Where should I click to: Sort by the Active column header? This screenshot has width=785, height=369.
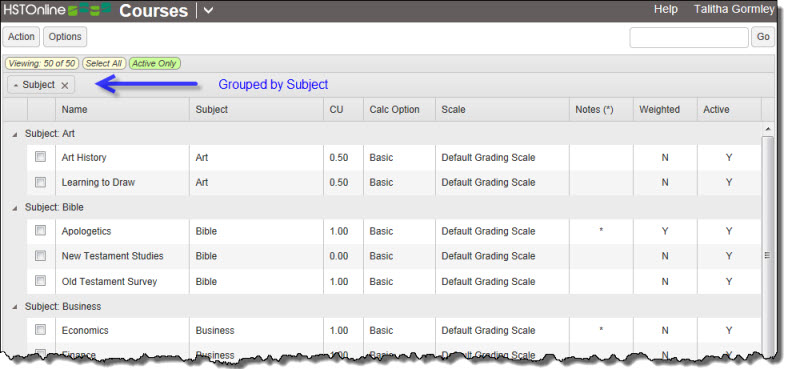[729, 110]
